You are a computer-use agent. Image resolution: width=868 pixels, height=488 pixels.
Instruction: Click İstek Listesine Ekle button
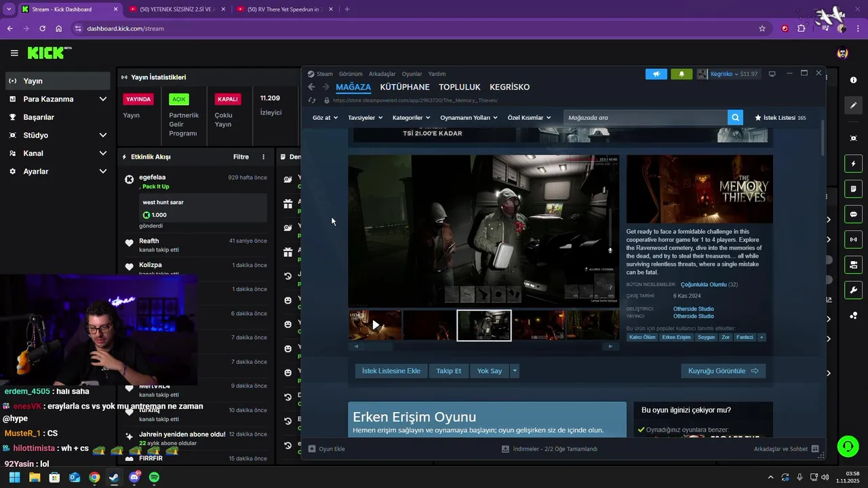(391, 371)
